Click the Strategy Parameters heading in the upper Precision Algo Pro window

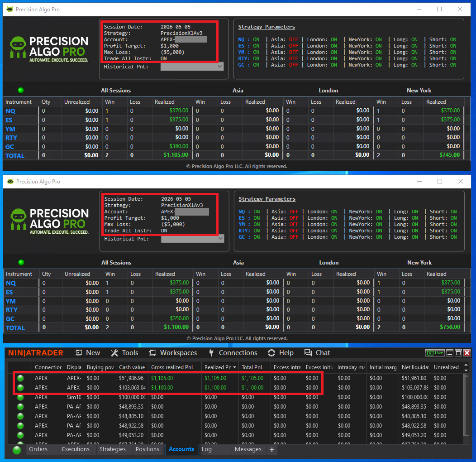(x=266, y=27)
